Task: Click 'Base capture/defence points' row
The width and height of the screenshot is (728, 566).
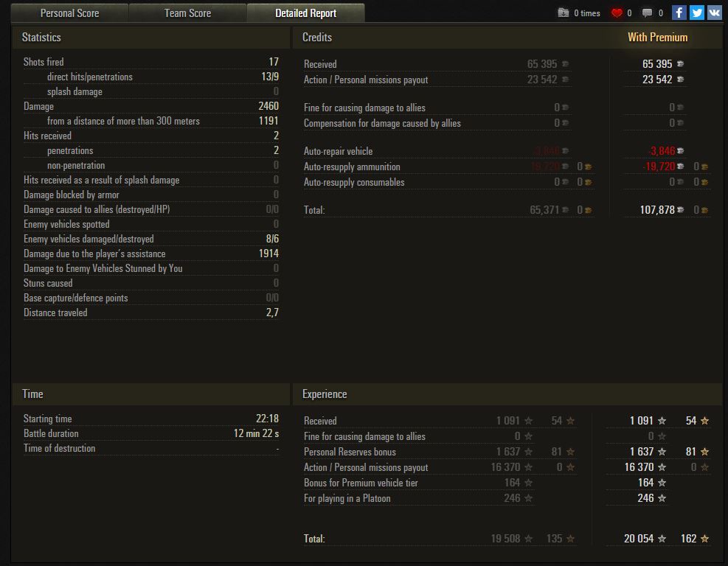Action: [151, 298]
